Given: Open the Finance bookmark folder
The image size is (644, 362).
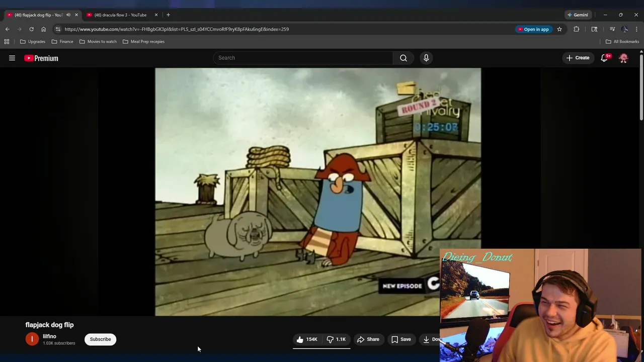Looking at the screenshot, I should [62, 42].
